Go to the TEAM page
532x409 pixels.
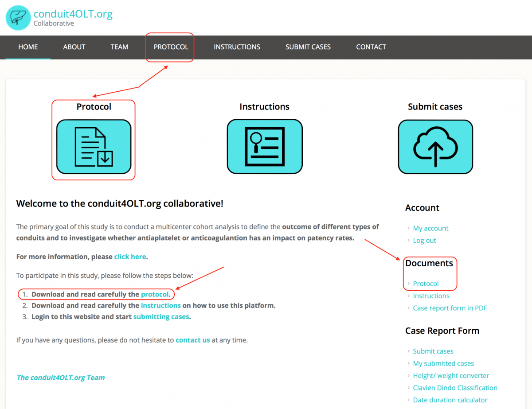[x=119, y=47]
